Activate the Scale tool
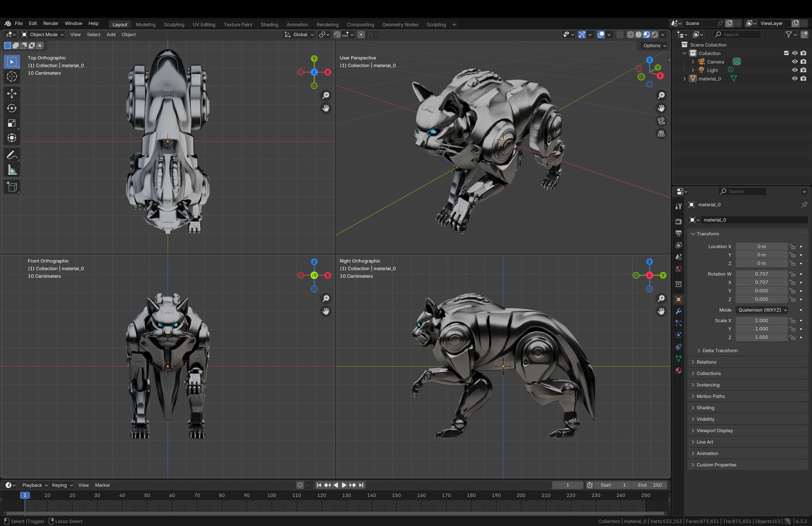The width and height of the screenshot is (812, 526). coord(12,123)
